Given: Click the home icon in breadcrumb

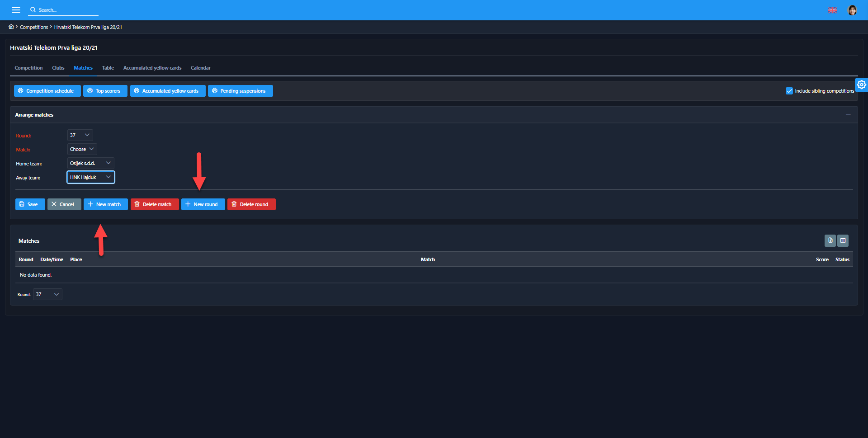Looking at the screenshot, I should click(11, 27).
